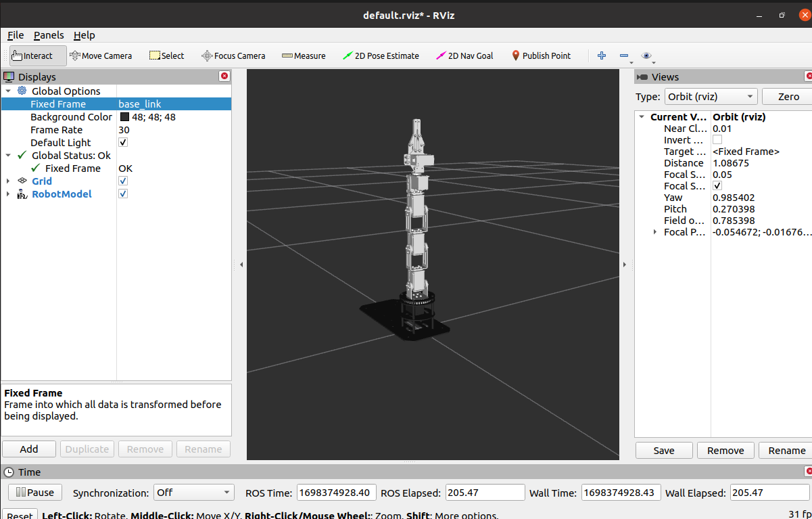Close the Time panel
This screenshot has height=519, width=812.
click(x=808, y=471)
